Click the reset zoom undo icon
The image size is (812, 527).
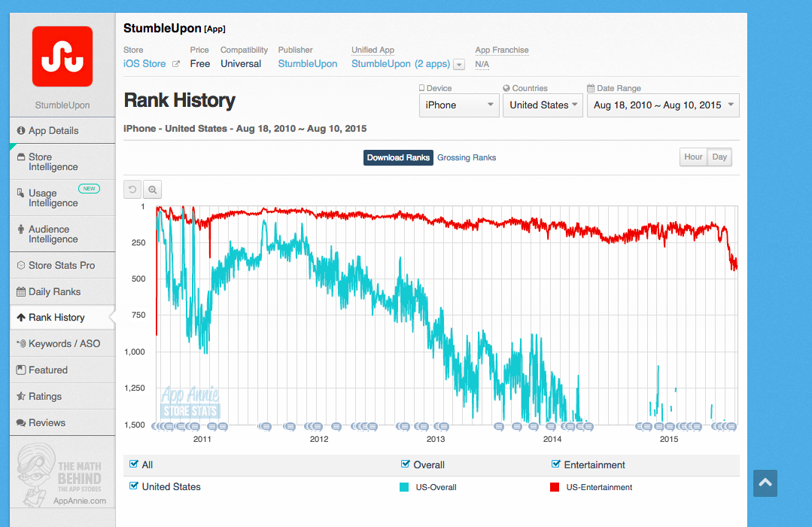tap(132, 189)
